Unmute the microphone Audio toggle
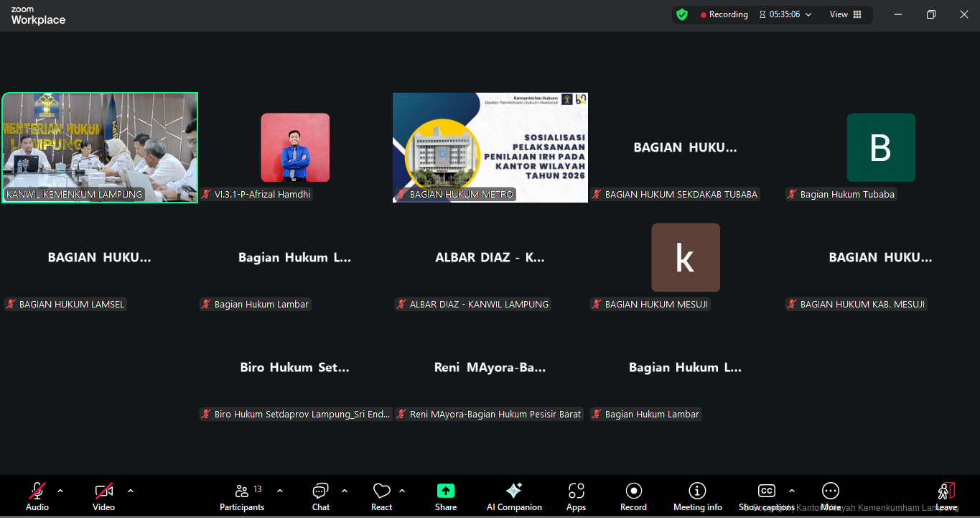This screenshot has height=518, width=980. point(37,491)
